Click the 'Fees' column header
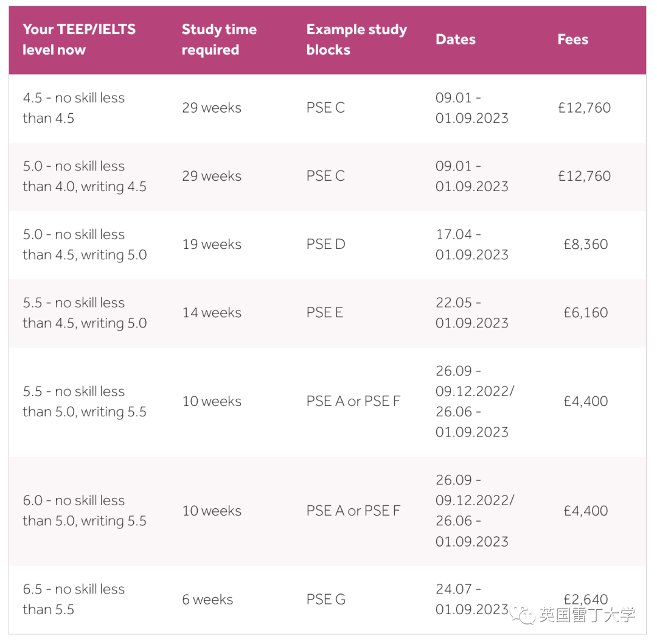The width and height of the screenshot is (657, 644). [x=572, y=40]
